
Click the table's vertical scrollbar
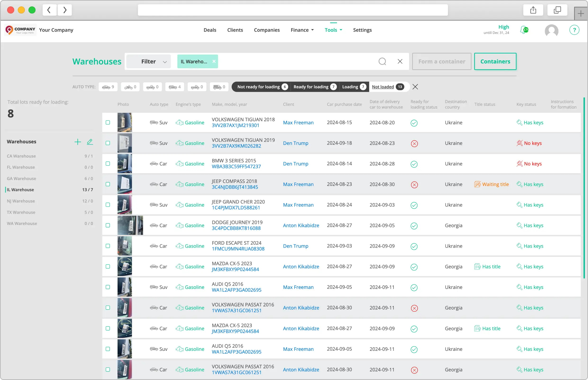click(584, 188)
